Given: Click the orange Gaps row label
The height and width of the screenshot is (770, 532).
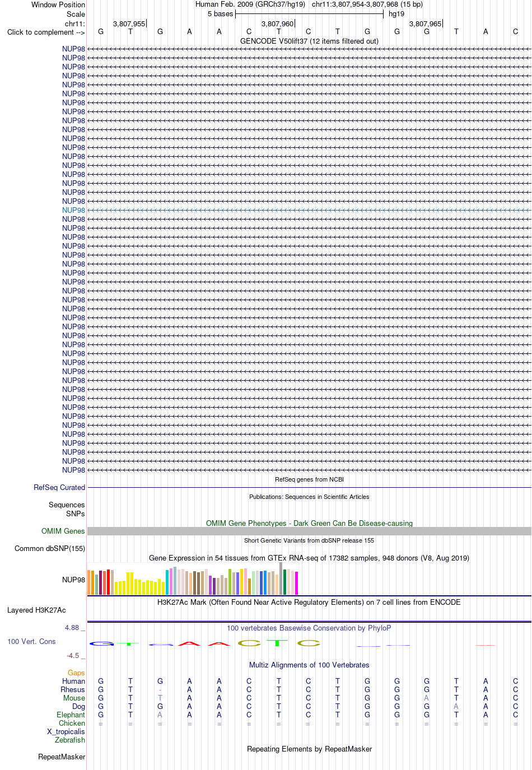Looking at the screenshot, I should click(x=76, y=673).
